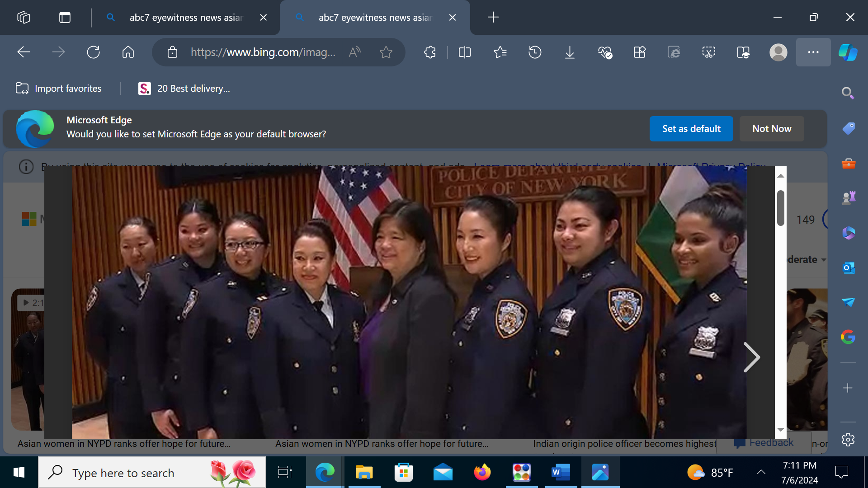Click the bing.com address bar
The height and width of the screenshot is (488, 868).
[263, 52]
